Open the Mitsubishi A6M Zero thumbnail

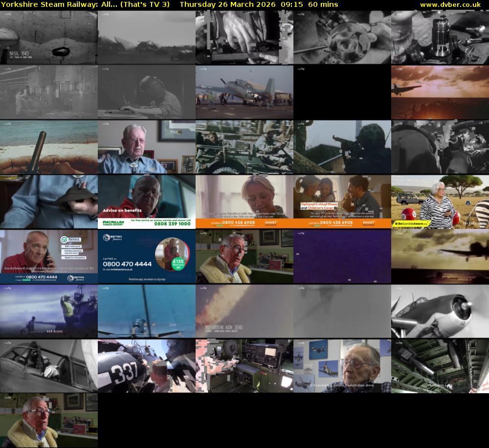pyautogui.click(x=244, y=311)
